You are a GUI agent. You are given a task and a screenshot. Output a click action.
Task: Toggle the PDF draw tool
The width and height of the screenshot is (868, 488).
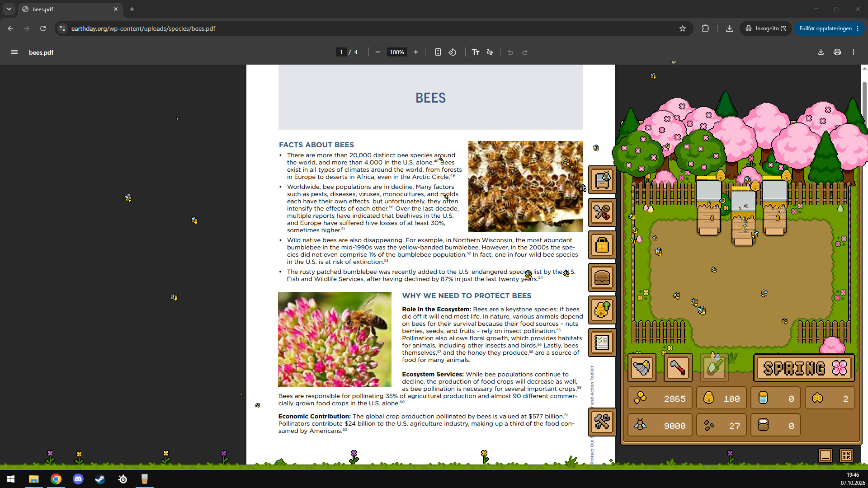click(x=490, y=52)
